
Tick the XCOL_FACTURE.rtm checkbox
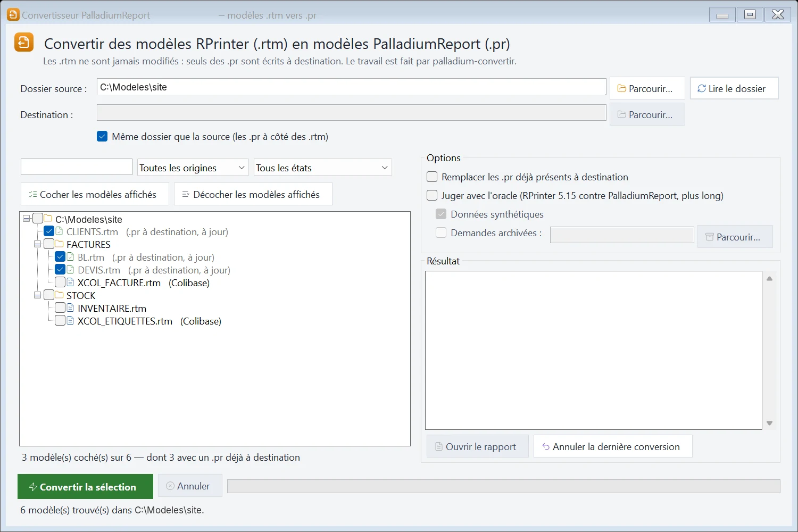coord(60,282)
